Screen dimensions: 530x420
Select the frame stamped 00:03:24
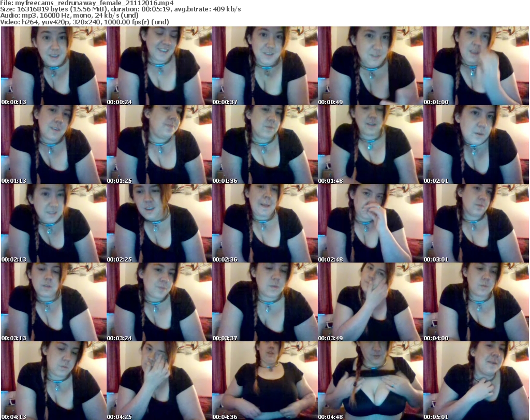click(x=159, y=302)
